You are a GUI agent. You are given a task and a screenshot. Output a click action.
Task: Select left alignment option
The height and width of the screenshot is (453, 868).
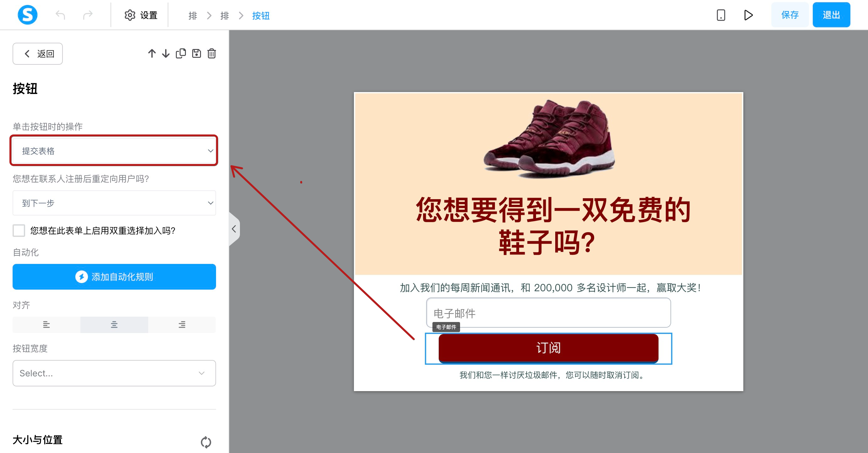46,325
